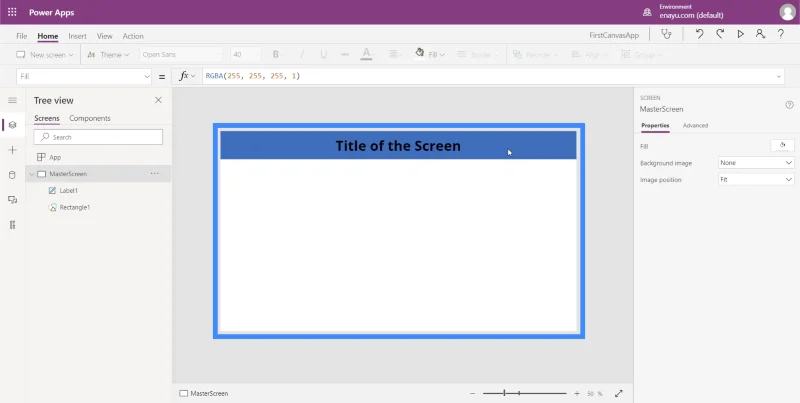Open the font color picker
The image size is (800, 403).
click(366, 55)
